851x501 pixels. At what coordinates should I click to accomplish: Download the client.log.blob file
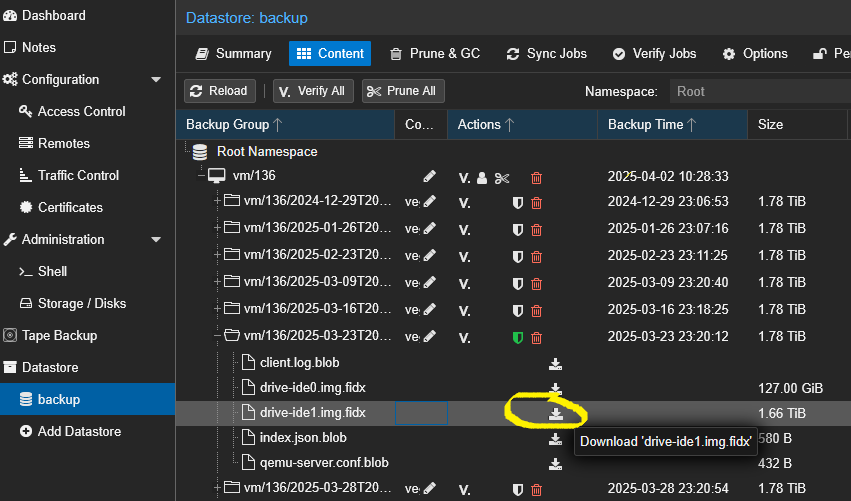556,363
